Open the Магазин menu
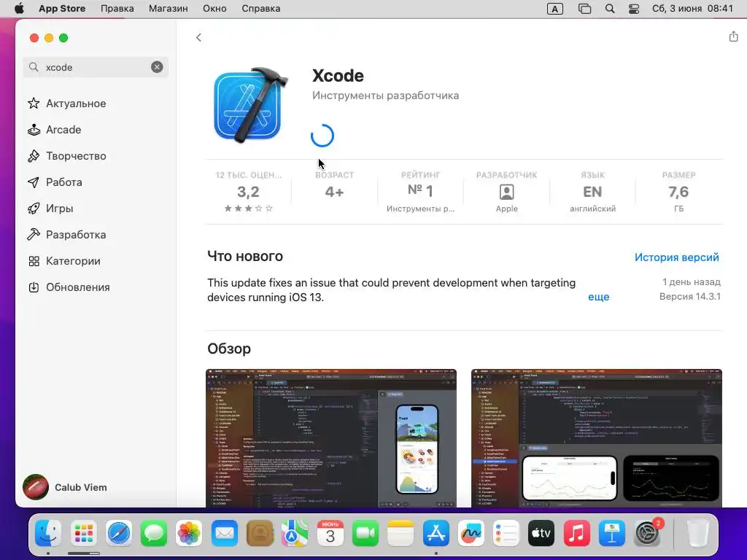This screenshot has width=747, height=560. (169, 9)
